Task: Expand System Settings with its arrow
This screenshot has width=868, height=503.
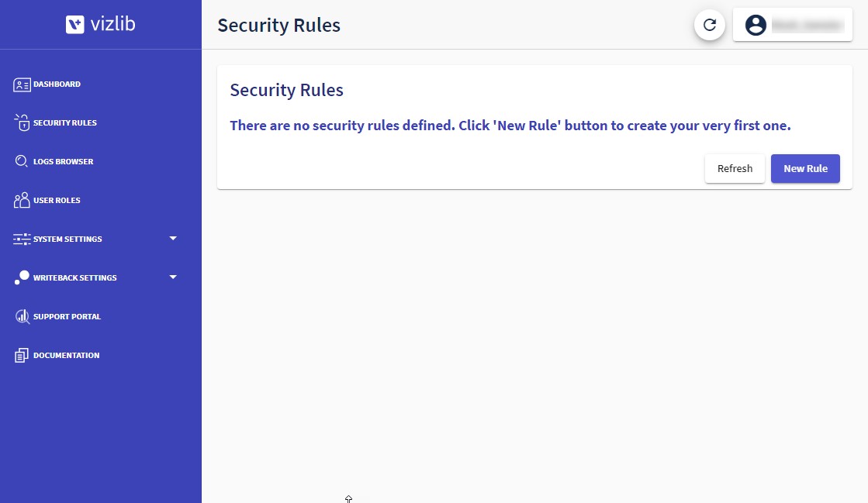Action: tap(173, 239)
